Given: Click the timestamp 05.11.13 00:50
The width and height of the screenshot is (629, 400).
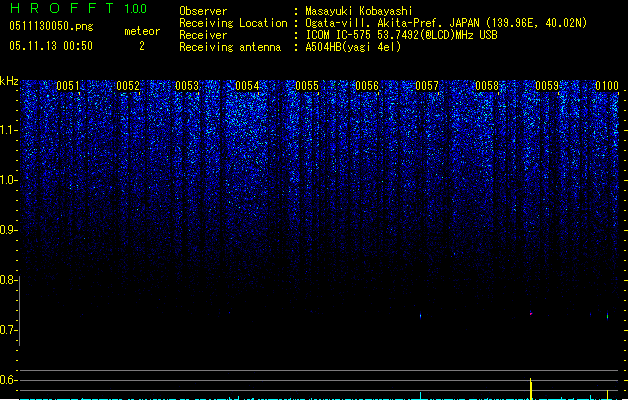Looking at the screenshot, I should point(51,46).
